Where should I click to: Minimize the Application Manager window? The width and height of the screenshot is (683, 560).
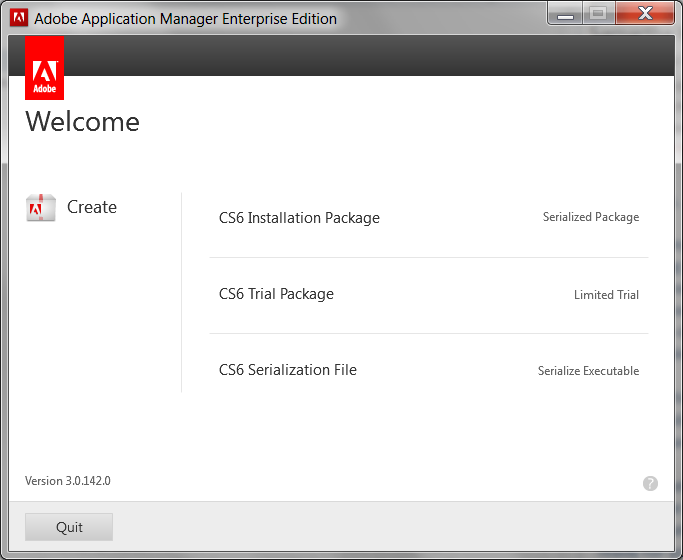pyautogui.click(x=565, y=14)
